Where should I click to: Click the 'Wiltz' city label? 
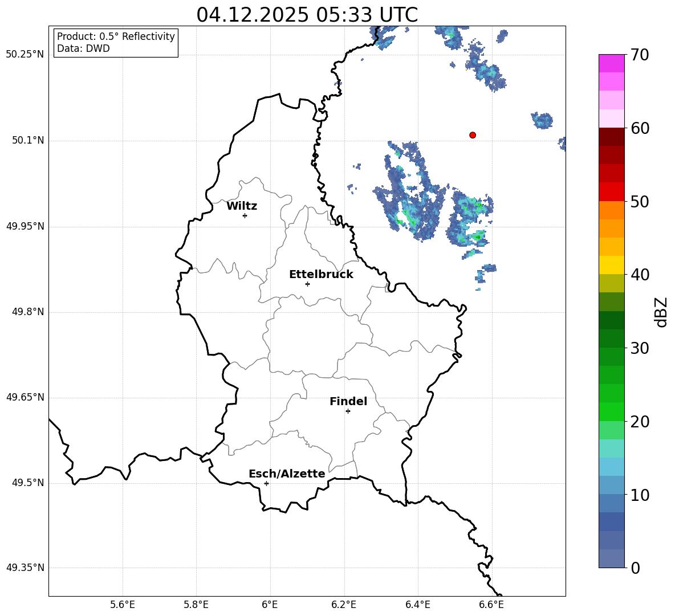tap(242, 206)
